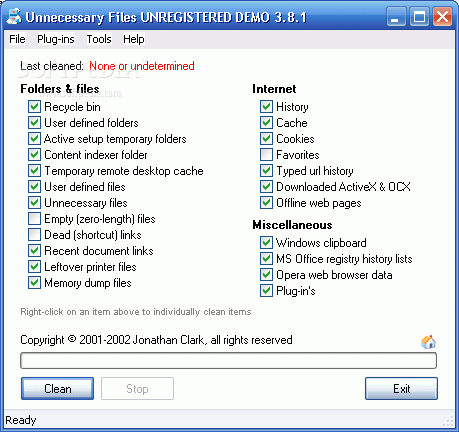Disable the Unnecessary files option
The image size is (459, 432).
(x=34, y=203)
